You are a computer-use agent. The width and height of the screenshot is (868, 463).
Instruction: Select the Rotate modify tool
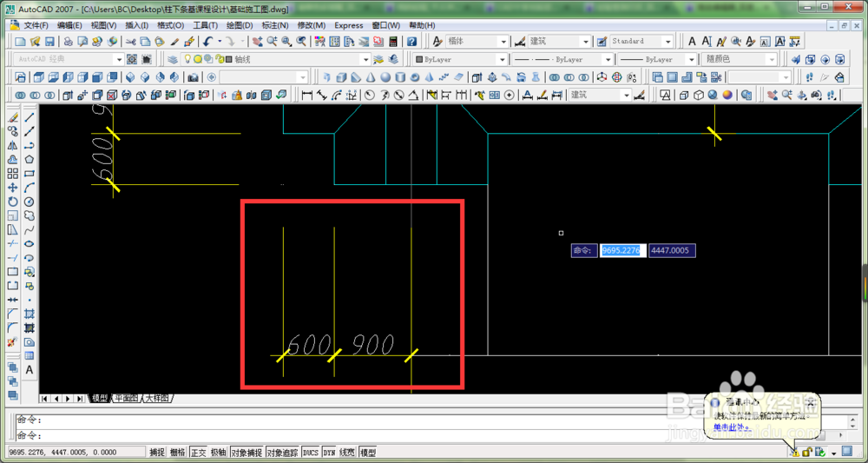pos(13,202)
